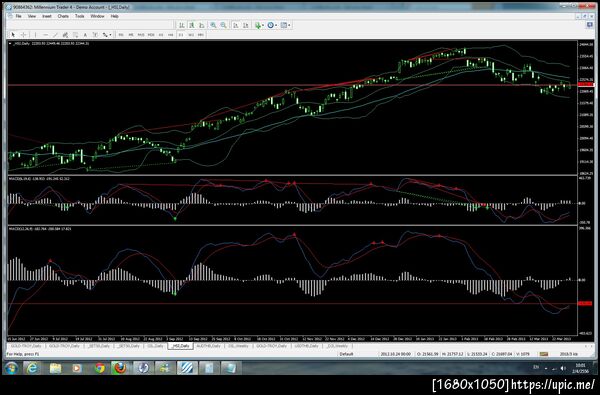Select the Trendline drawing tool
Image resolution: width=600 pixels, height=395 pixels.
tap(55, 35)
